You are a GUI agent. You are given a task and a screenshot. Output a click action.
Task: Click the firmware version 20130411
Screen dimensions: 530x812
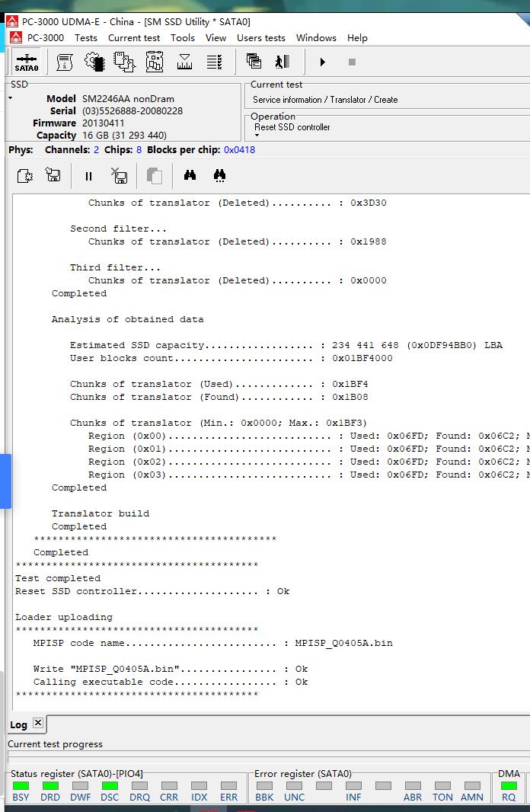[x=103, y=123]
